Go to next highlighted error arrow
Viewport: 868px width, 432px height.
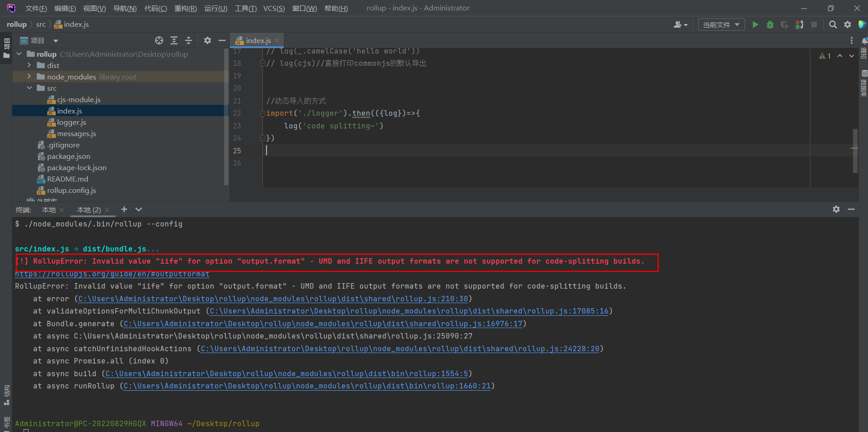pyautogui.click(x=852, y=56)
